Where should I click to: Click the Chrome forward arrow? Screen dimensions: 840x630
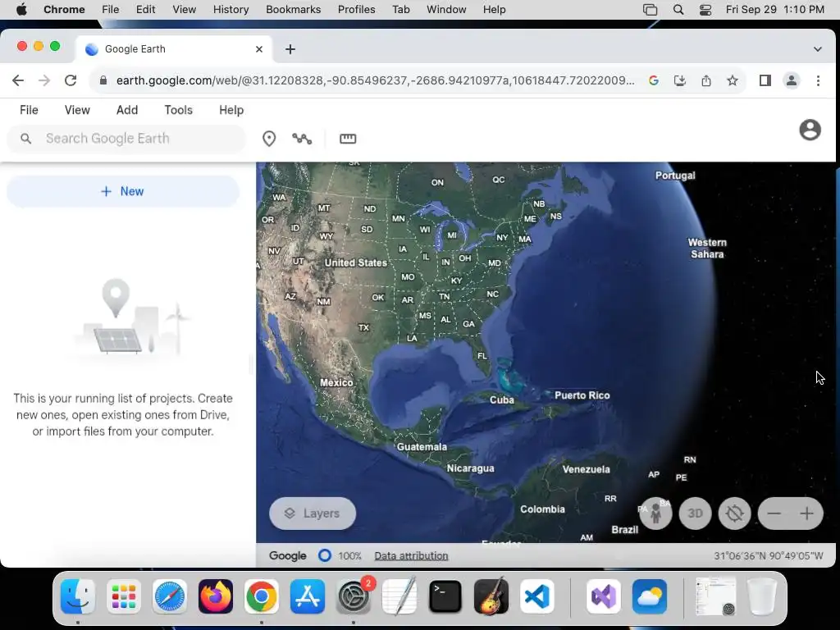[x=44, y=80]
